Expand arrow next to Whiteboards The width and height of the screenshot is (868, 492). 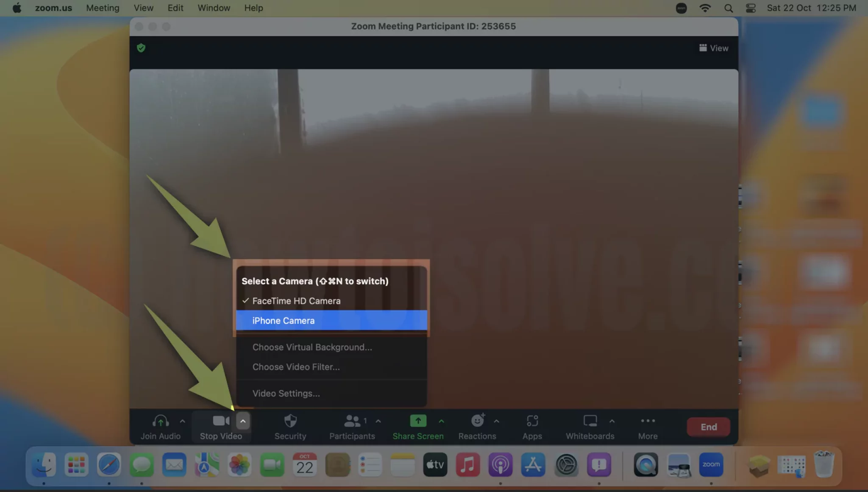coord(612,421)
